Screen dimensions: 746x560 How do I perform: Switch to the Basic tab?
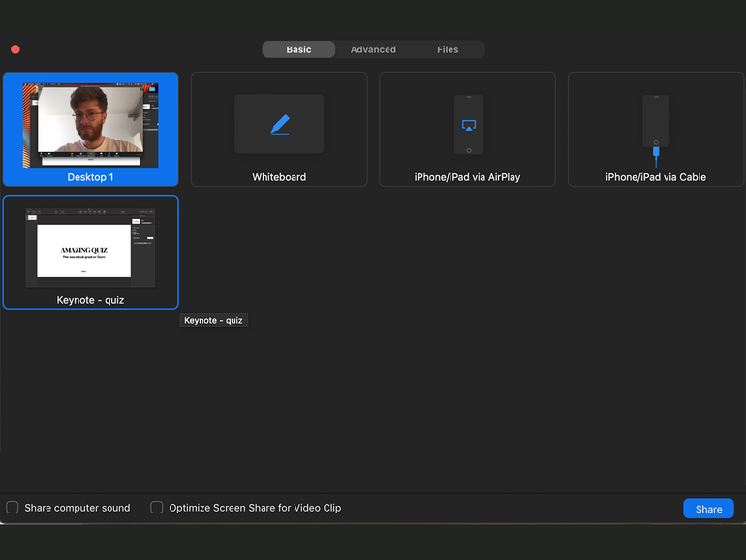(x=298, y=49)
